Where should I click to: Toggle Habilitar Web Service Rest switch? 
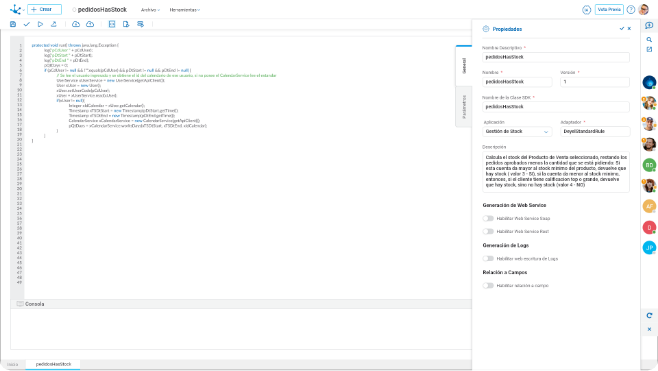coord(488,231)
